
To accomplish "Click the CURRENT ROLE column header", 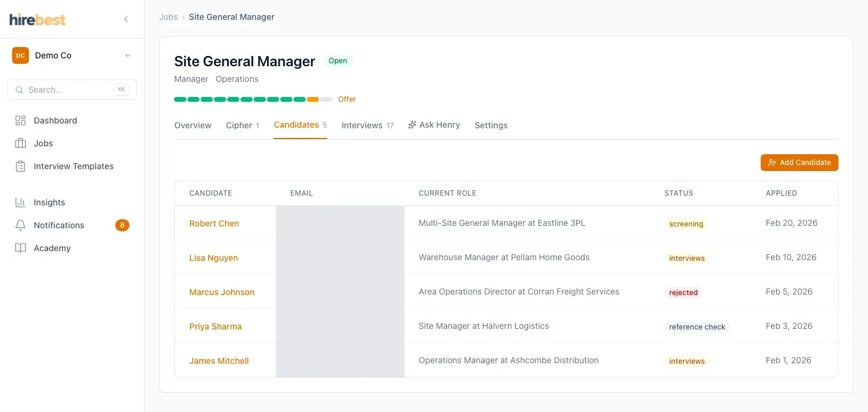I will click(x=447, y=193).
